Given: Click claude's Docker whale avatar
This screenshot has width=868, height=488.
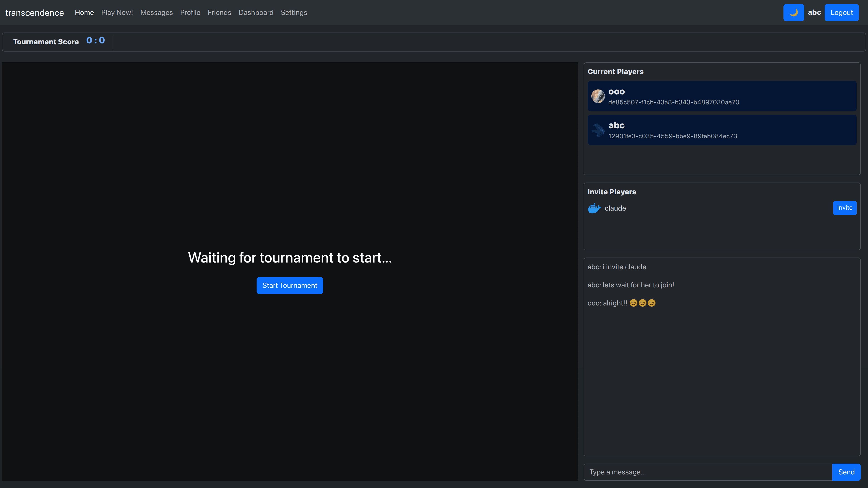Looking at the screenshot, I should (x=594, y=208).
